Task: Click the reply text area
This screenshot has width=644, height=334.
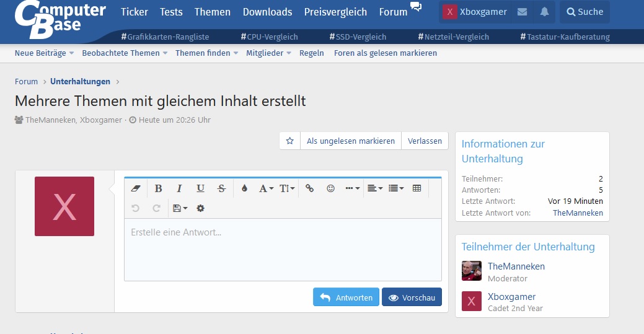Action: pyautogui.click(x=283, y=250)
